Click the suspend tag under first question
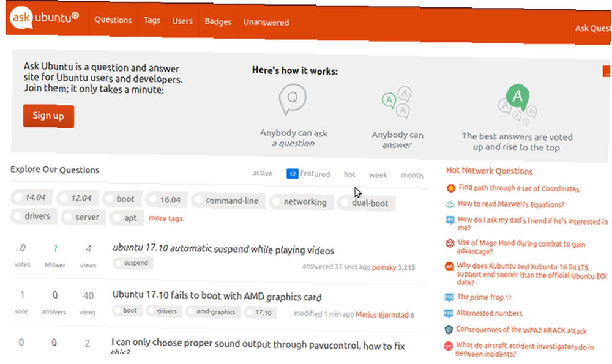This screenshot has height=364, width=612. 133,263
